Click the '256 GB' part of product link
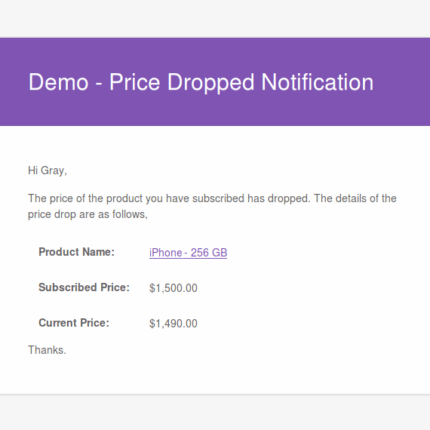430x430 pixels. click(209, 253)
